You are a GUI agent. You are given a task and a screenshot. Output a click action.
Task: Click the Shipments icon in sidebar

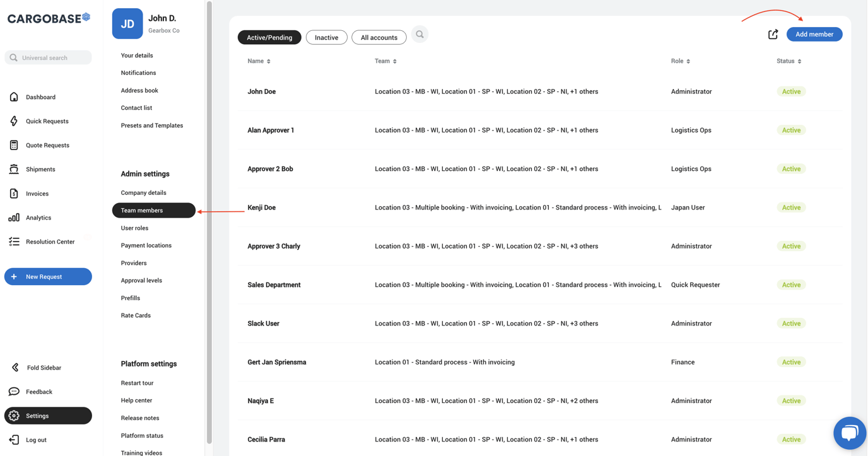tap(14, 169)
